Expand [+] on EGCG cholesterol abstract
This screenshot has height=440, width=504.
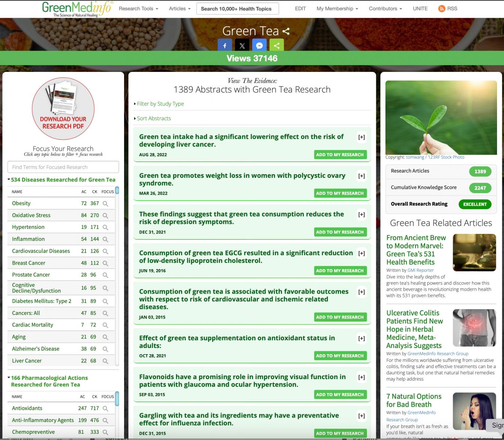click(x=362, y=253)
